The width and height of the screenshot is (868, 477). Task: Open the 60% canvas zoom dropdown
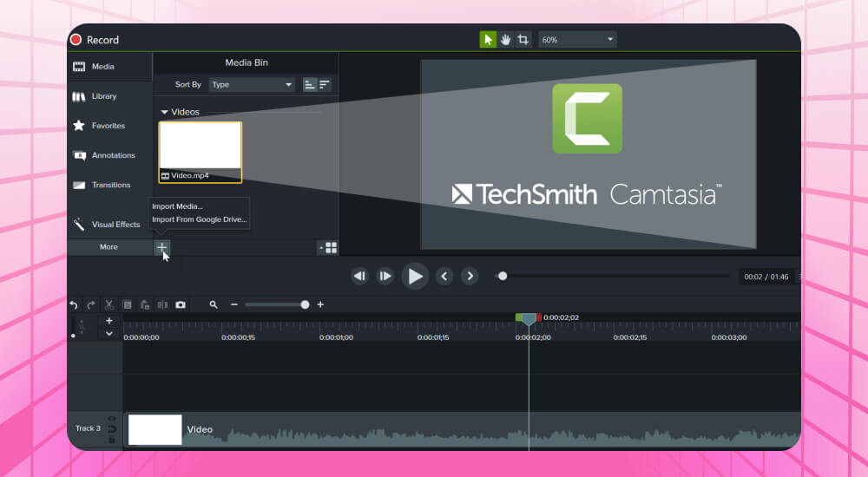(x=577, y=39)
